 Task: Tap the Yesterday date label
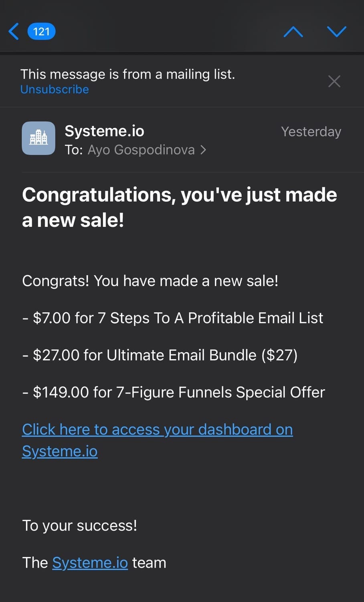(x=311, y=132)
